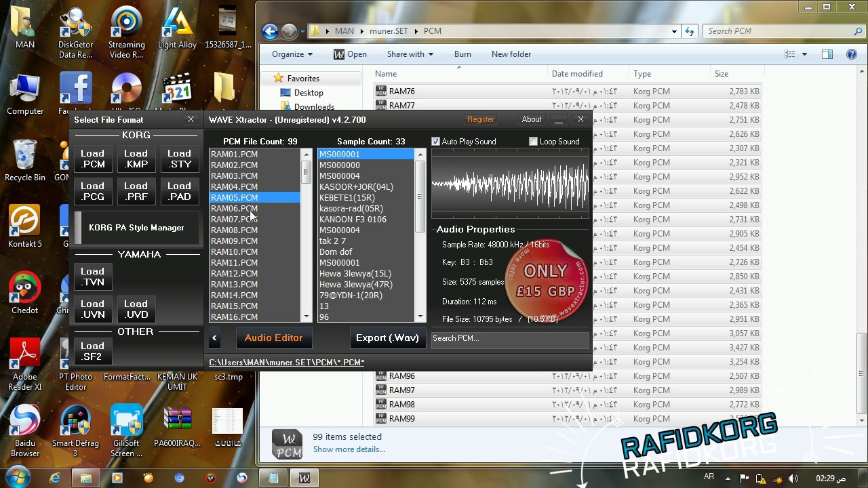Open Kontakt 5 desktop shortcut

coord(25,226)
